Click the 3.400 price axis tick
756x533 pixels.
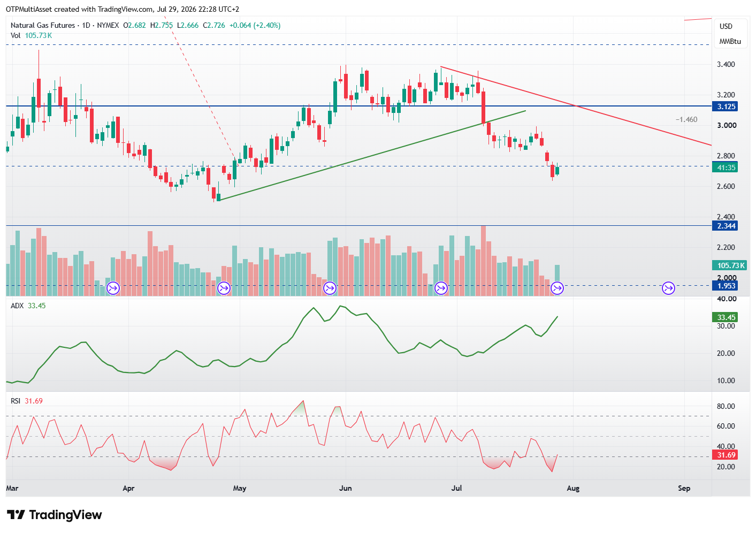726,64
